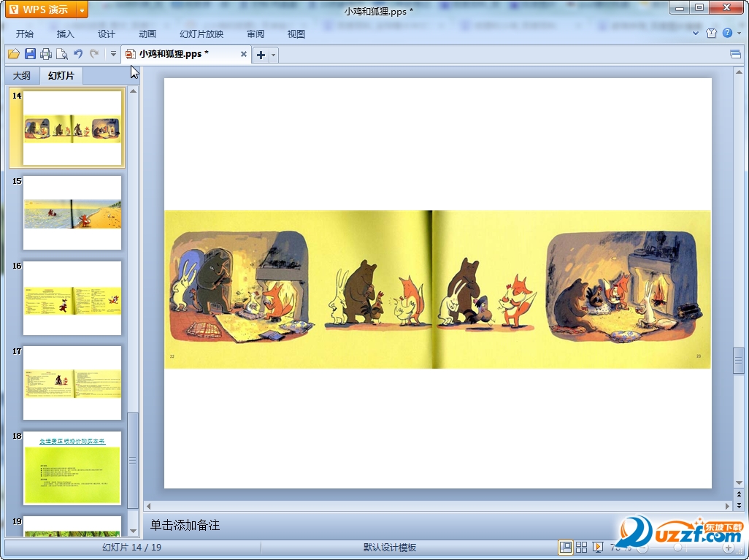Print the presentation using the printer icon
The image size is (749, 560).
pos(46,54)
